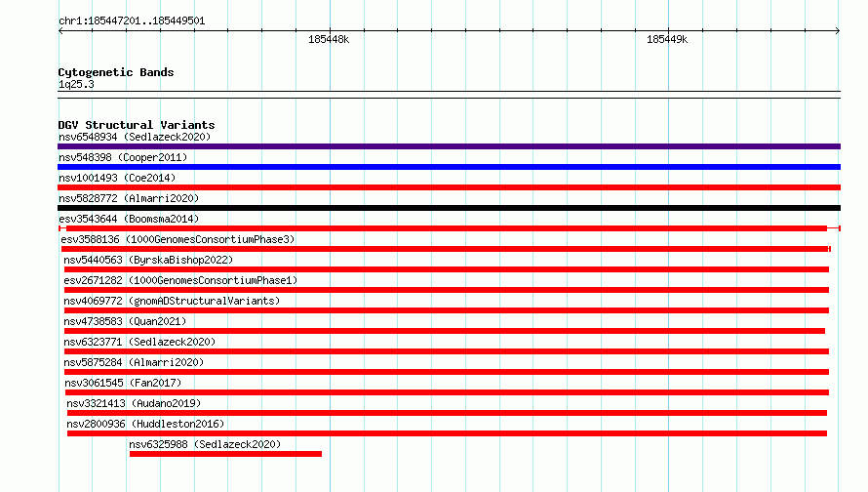Click the esv2671282 red variant bar
This screenshot has width=868, height=492.
pyautogui.click(x=446, y=290)
